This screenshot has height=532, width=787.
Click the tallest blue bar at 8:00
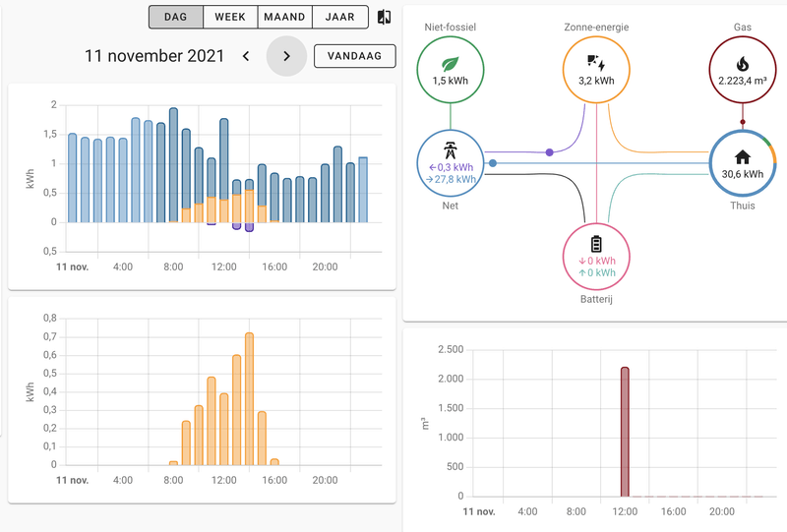[x=173, y=164]
